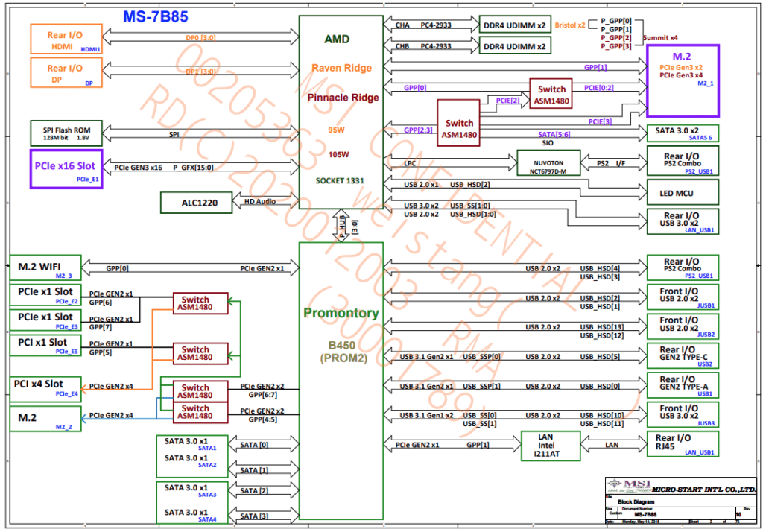The height and width of the screenshot is (532, 763).
Task: Click the SATA [2] bus label
Action: (254, 490)
